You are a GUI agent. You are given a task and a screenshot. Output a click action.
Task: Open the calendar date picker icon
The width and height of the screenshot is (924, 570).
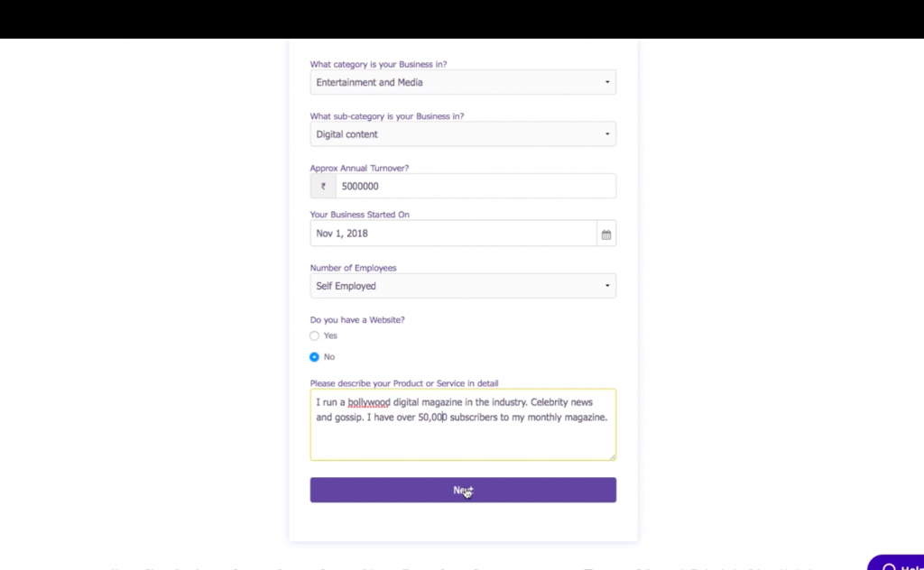pos(606,234)
